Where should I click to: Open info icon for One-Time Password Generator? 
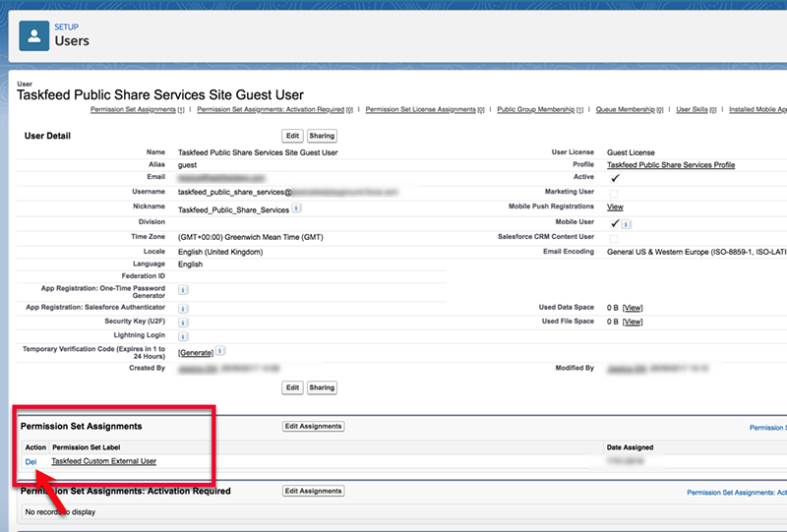point(183,289)
